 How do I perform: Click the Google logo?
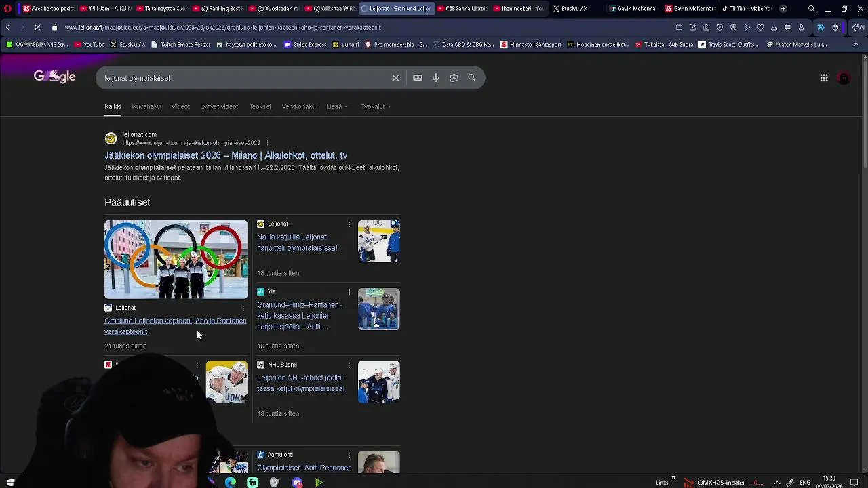point(55,77)
